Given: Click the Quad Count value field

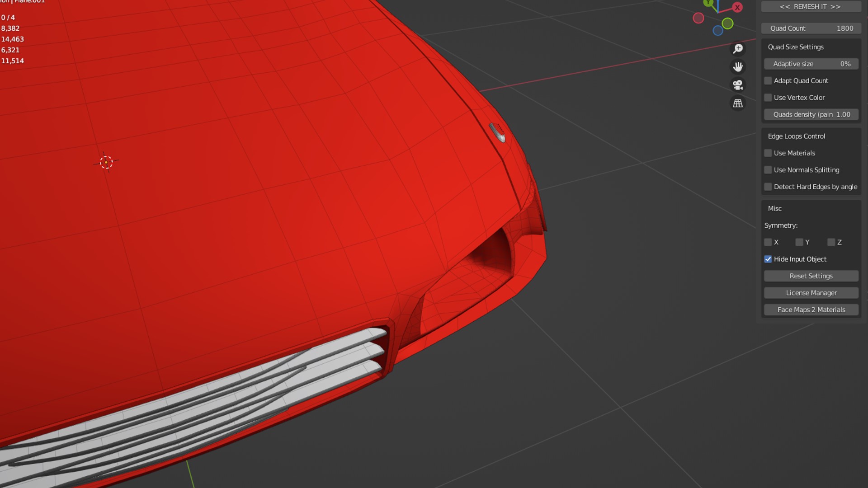Looking at the screenshot, I should 811,28.
